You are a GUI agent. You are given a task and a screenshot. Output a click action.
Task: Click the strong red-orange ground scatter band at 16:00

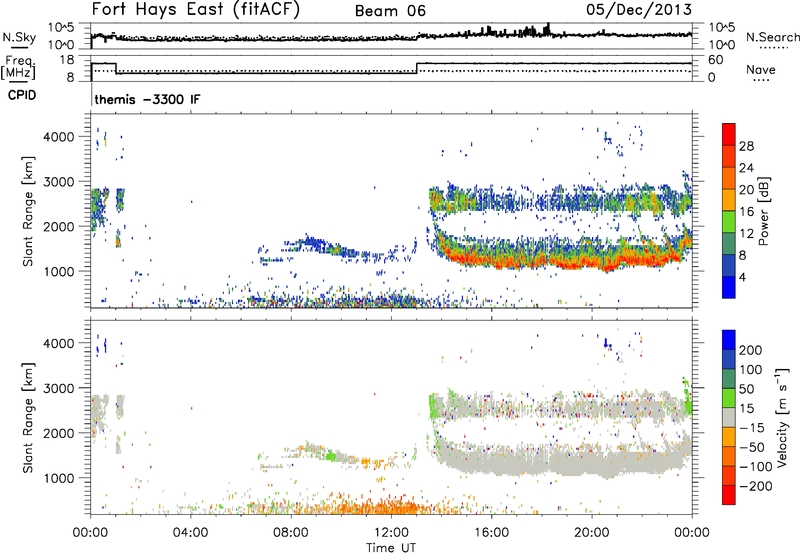[491, 259]
